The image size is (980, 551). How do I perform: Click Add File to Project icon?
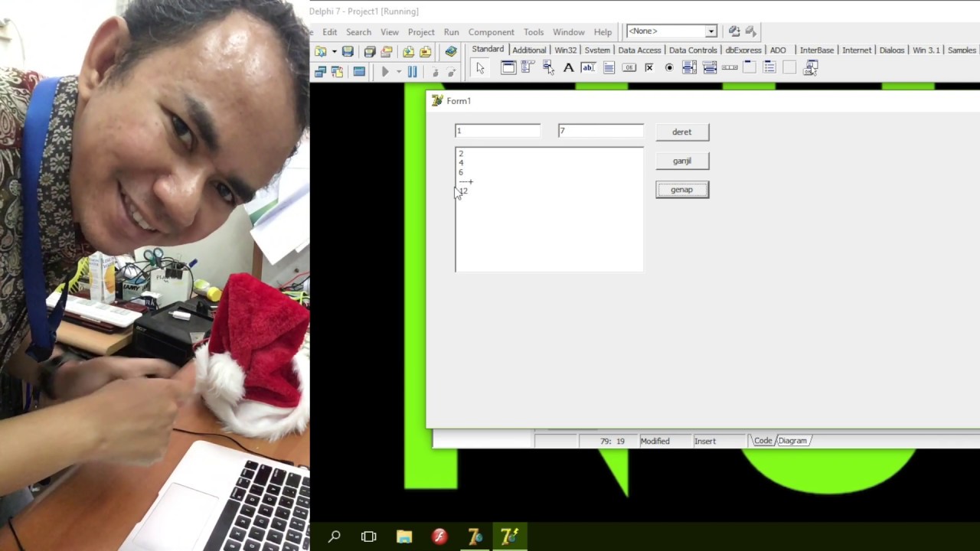(408, 51)
